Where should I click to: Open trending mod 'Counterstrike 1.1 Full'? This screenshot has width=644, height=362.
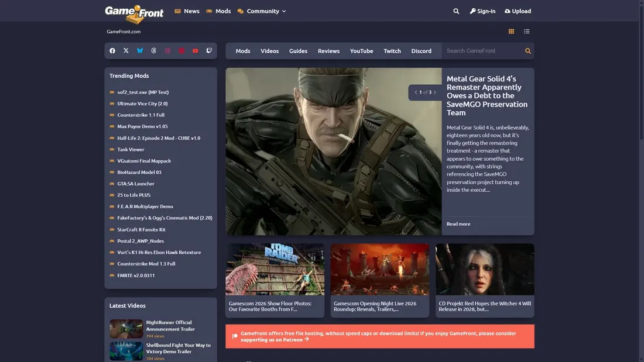point(141,115)
